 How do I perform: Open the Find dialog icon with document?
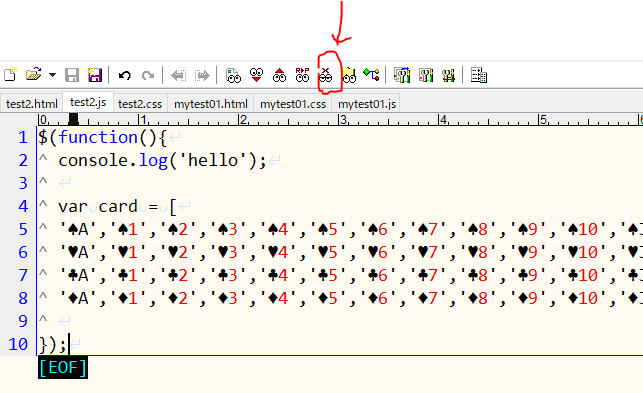233,75
